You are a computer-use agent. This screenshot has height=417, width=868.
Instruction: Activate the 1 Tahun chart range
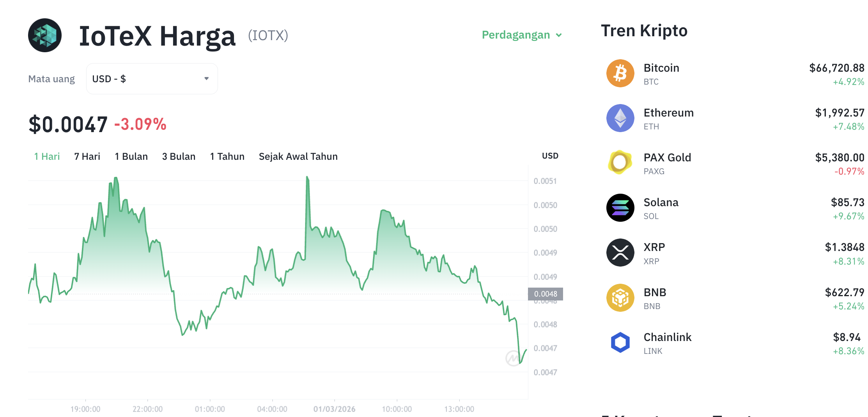(x=227, y=156)
